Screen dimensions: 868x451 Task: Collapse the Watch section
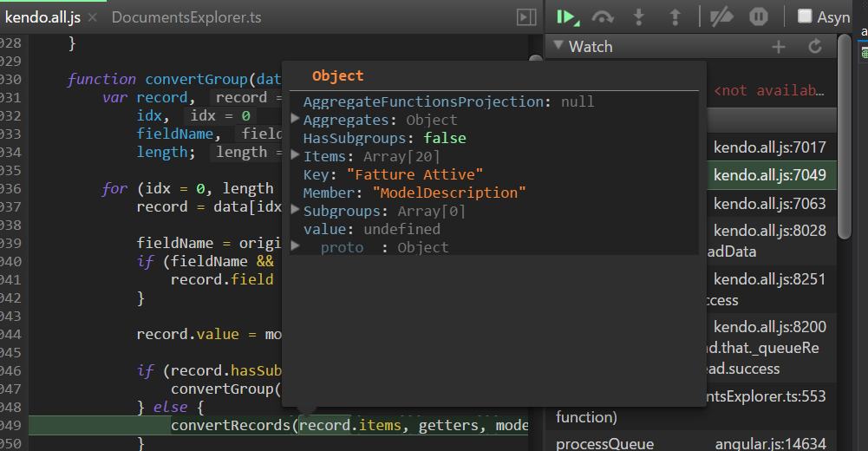(x=559, y=46)
